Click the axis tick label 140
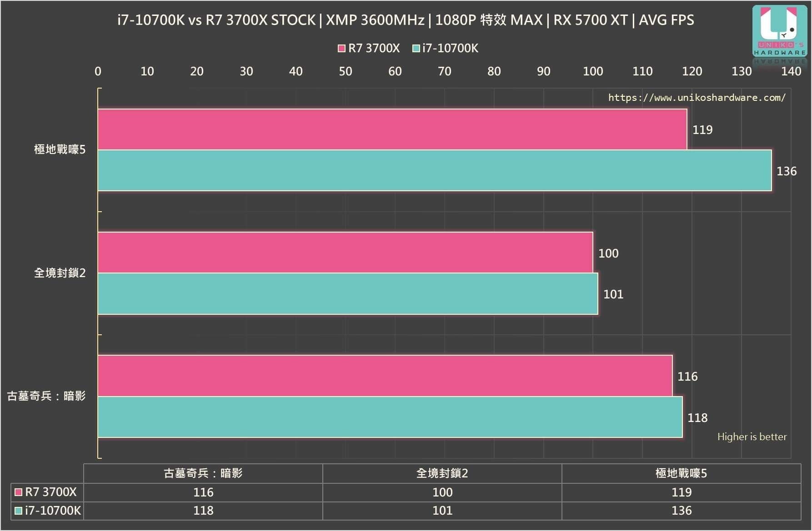The image size is (812, 531). pos(791,71)
